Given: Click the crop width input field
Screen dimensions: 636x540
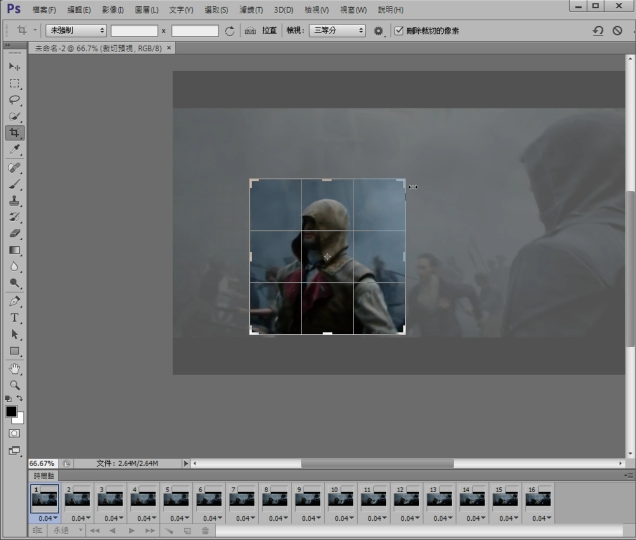Looking at the screenshot, I should (x=134, y=30).
